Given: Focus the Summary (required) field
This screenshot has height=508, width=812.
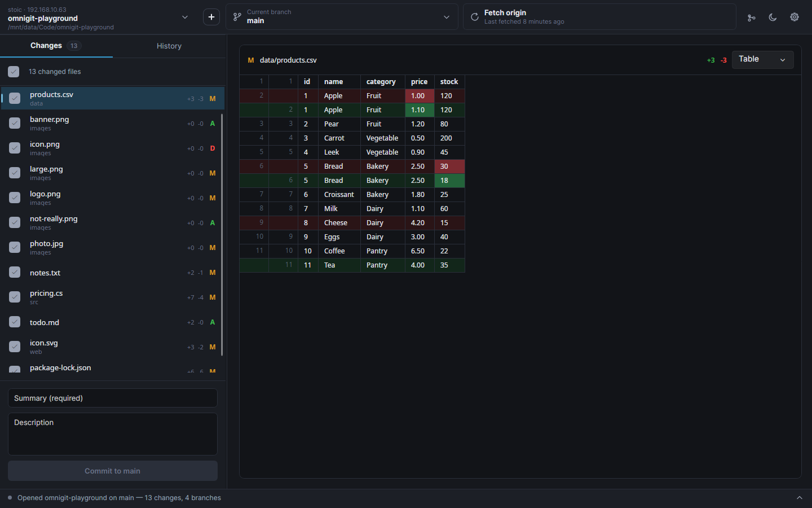Looking at the screenshot, I should point(113,398).
